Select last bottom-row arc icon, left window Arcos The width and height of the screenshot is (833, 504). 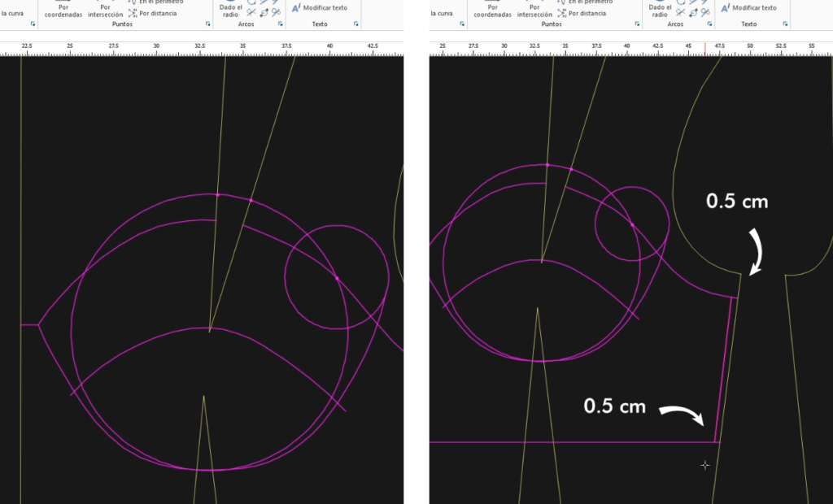tap(277, 12)
